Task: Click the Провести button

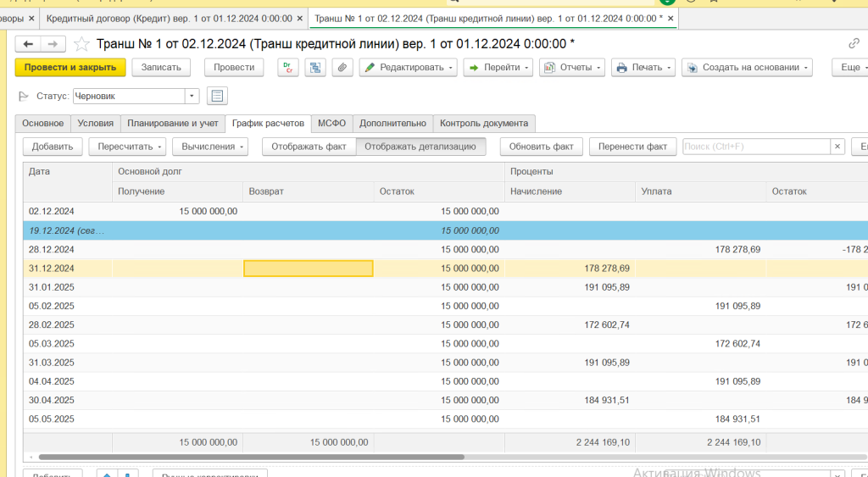Action: click(x=234, y=68)
